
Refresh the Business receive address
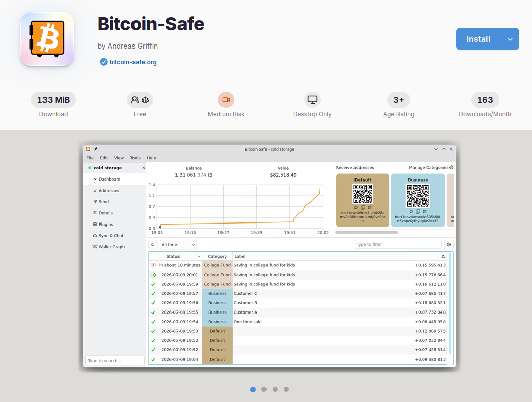(x=411, y=211)
